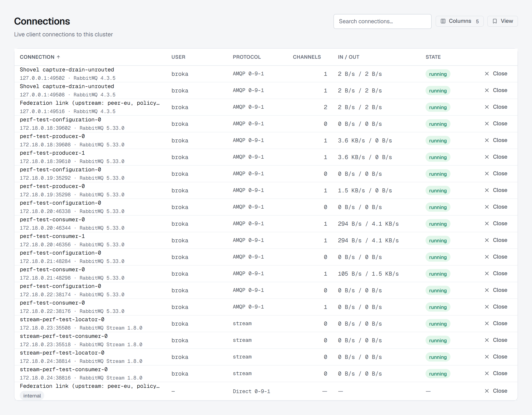
Task: Click 'stream' protocol for 172.18.0.23:35508
Action: tap(242, 324)
